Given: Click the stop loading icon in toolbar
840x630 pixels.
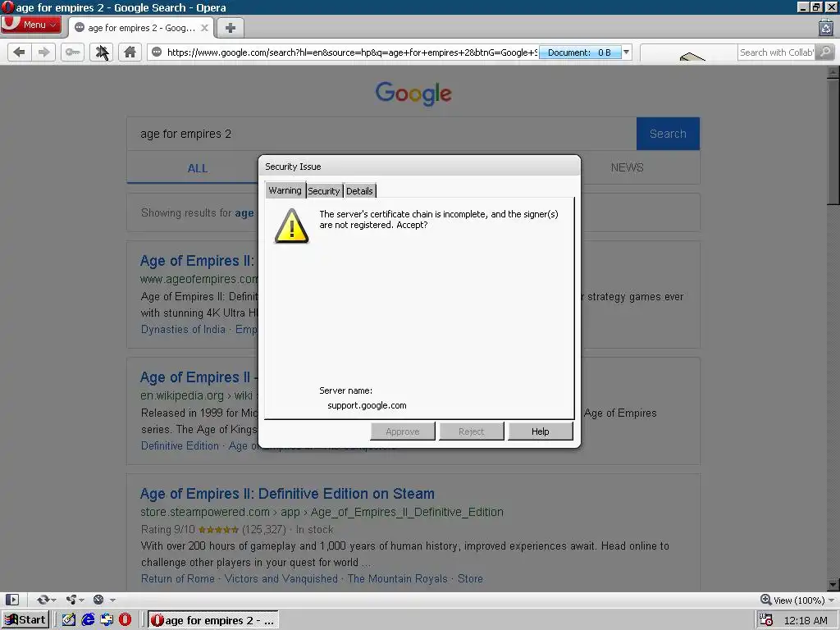Looking at the screenshot, I should pos(101,52).
